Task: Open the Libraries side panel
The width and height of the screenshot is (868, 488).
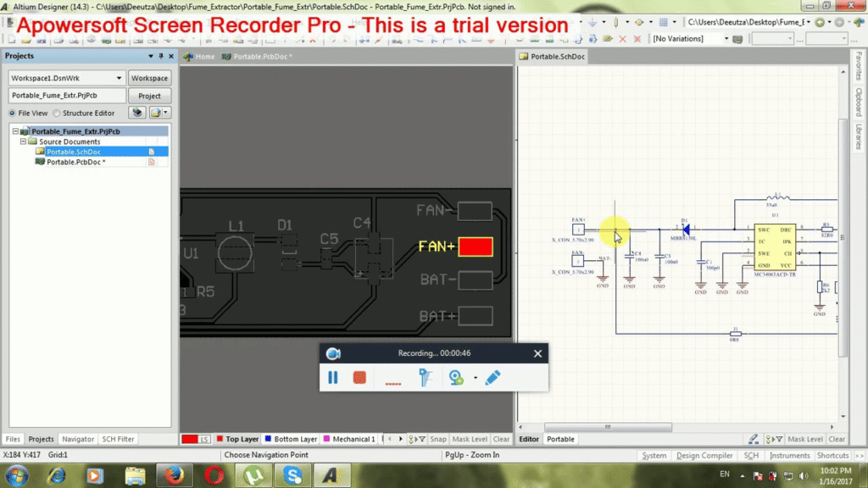Action: pyautogui.click(x=859, y=136)
